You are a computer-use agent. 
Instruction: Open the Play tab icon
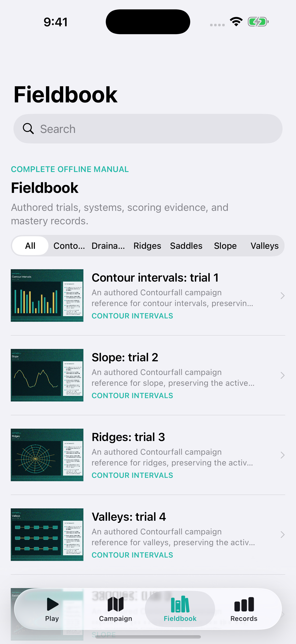pyautogui.click(x=52, y=604)
